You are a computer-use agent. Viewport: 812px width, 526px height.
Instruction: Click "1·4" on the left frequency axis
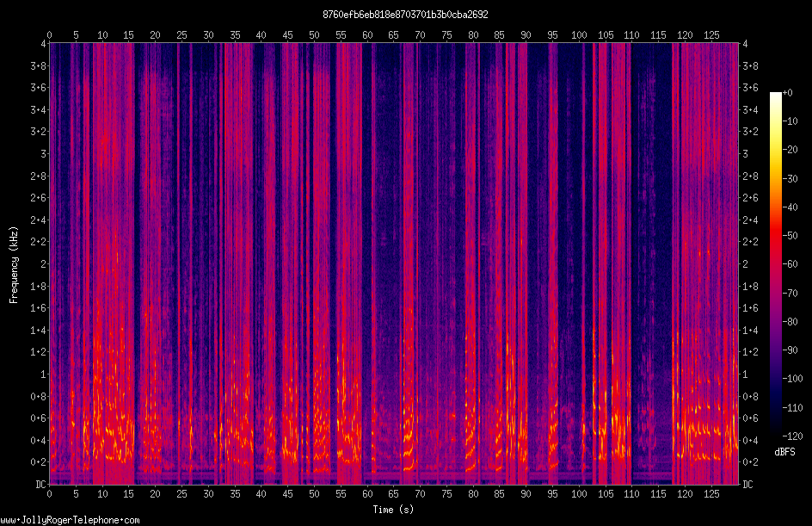pyautogui.click(x=39, y=330)
